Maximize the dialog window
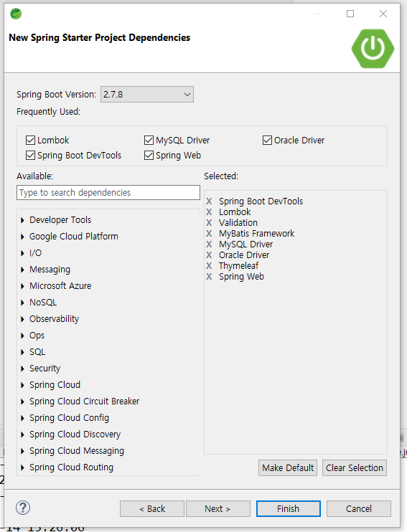This screenshot has width=407, height=532. pos(350,14)
